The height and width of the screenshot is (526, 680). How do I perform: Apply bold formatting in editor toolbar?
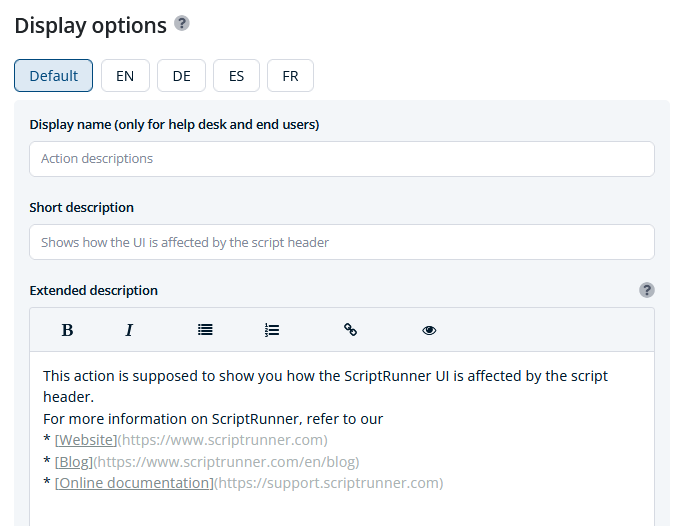(x=67, y=330)
